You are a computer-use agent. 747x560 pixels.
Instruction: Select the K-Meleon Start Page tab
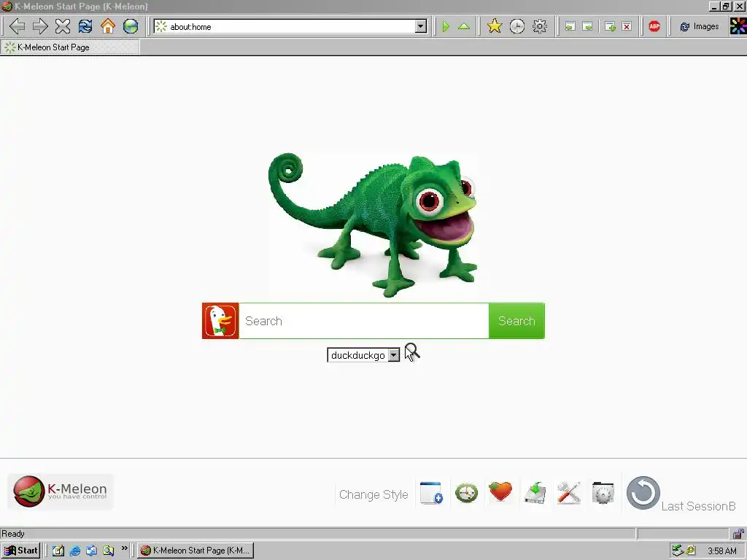pyautogui.click(x=69, y=47)
